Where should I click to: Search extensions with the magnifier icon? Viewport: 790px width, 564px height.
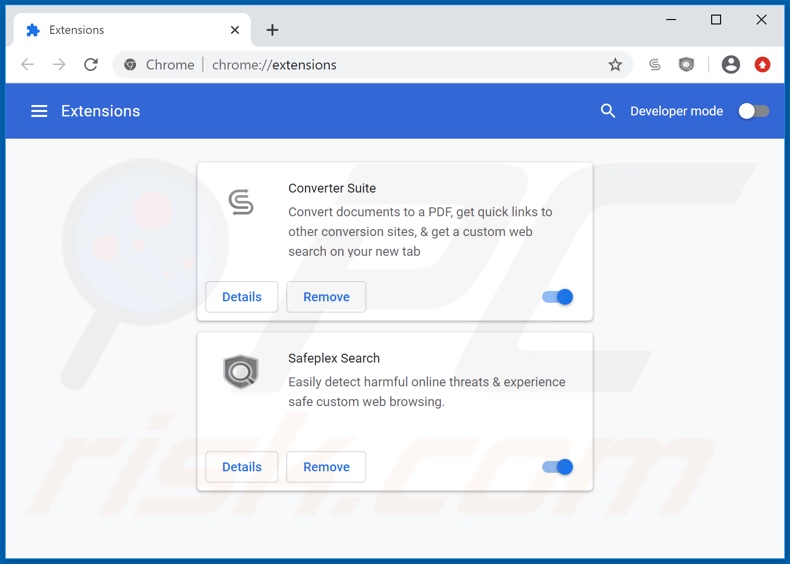[608, 111]
